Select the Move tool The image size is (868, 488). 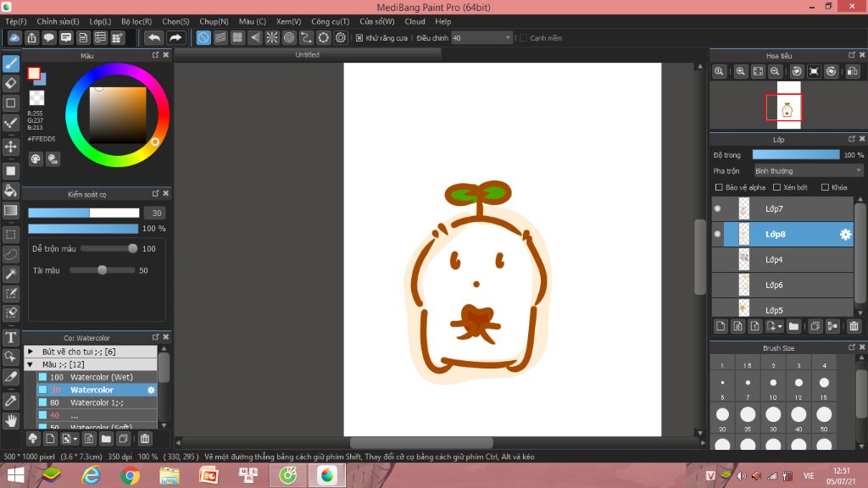tap(11, 147)
